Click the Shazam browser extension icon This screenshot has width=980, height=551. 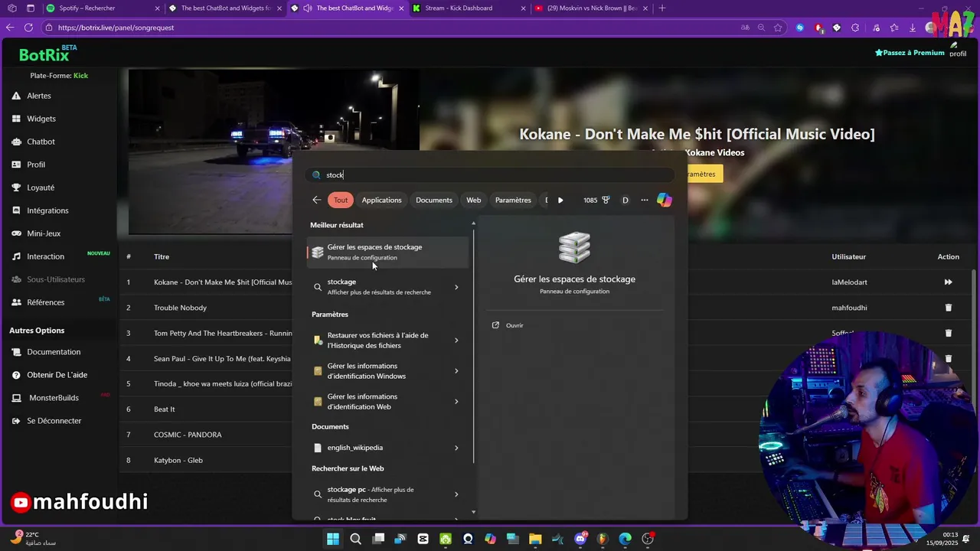pyautogui.click(x=800, y=28)
